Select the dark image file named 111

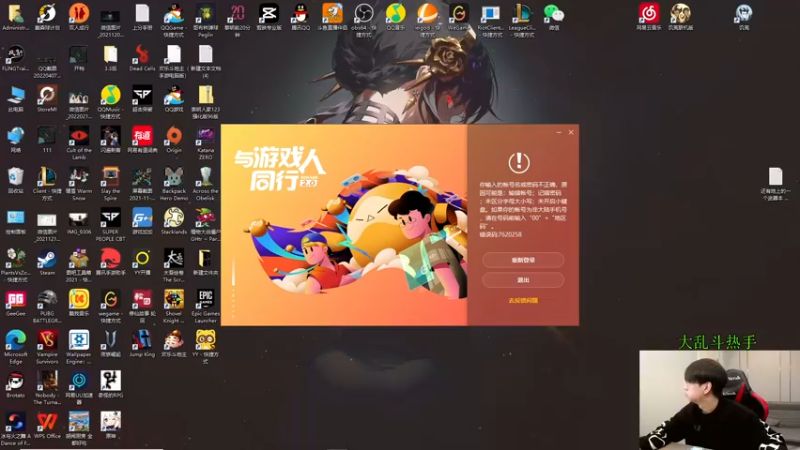pos(47,140)
